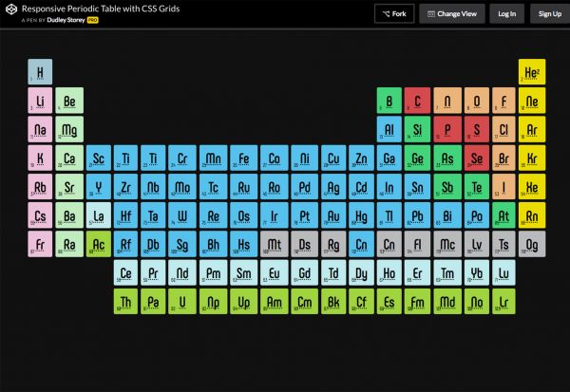The width and height of the screenshot is (570, 392).
Task: Click the CodePen logo icon
Action: [10, 13]
